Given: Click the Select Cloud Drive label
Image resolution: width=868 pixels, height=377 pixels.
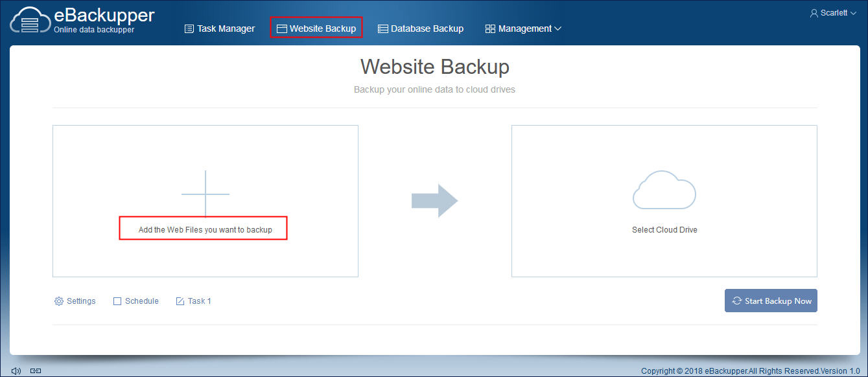Looking at the screenshot, I should tap(664, 230).
